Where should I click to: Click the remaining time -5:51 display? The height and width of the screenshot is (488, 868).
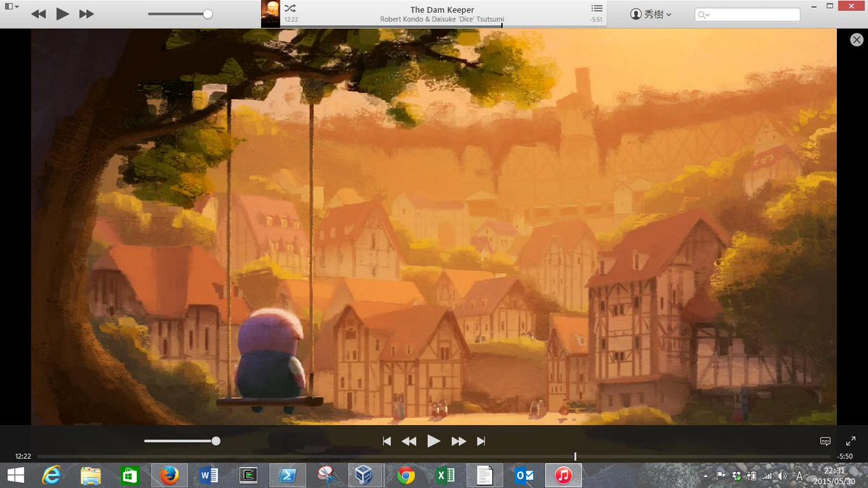(596, 20)
